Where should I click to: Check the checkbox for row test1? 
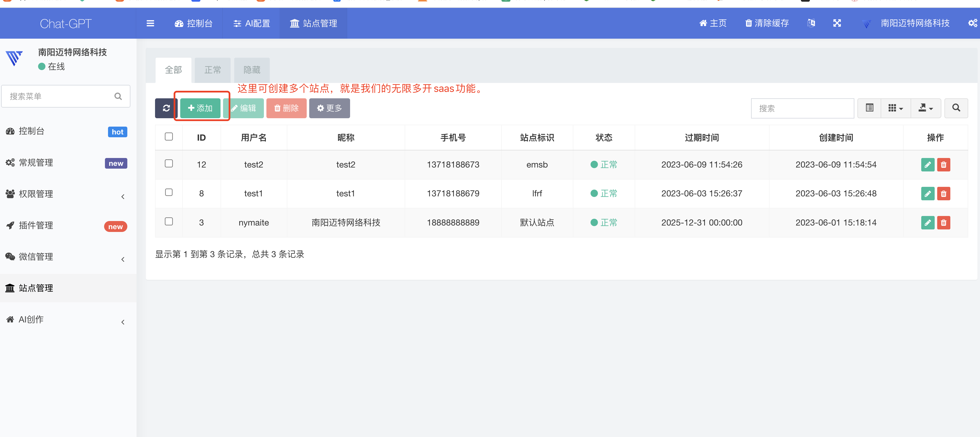click(x=169, y=192)
